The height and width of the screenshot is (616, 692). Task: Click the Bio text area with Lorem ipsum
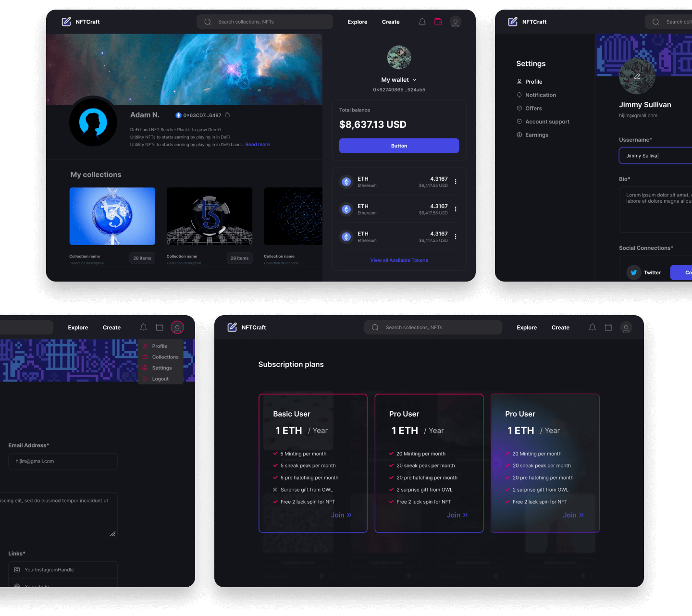tap(655, 209)
